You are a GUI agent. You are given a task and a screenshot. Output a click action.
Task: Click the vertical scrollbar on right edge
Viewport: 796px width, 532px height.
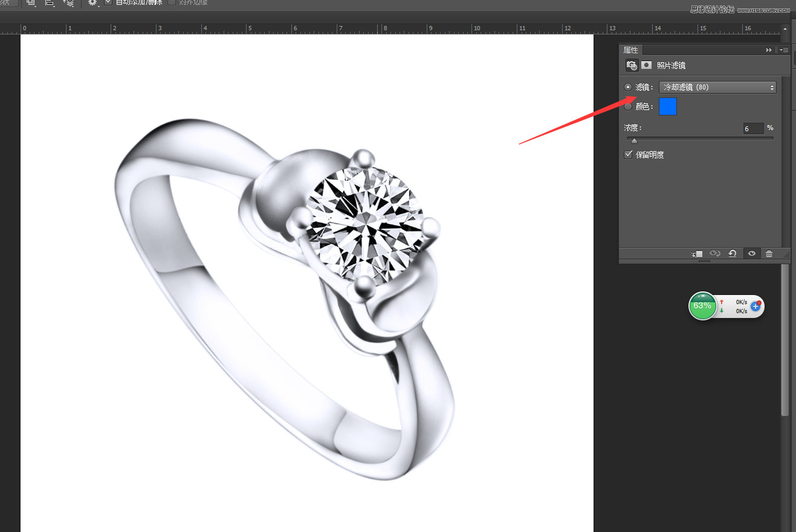point(785,339)
